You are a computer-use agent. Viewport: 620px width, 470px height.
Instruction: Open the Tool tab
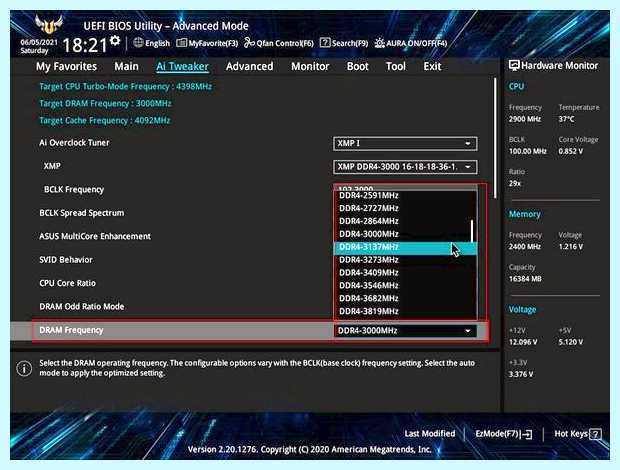coord(395,66)
